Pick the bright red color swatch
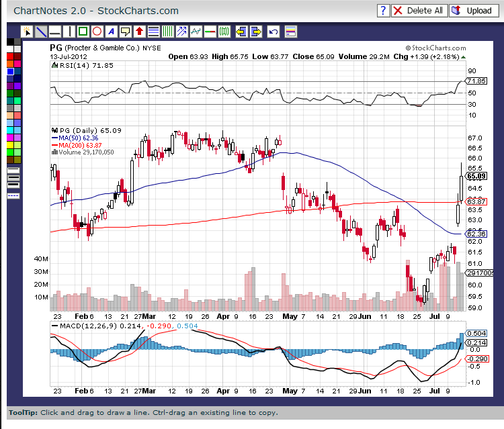Viewport: 504px width, 429px height. tap(10, 56)
